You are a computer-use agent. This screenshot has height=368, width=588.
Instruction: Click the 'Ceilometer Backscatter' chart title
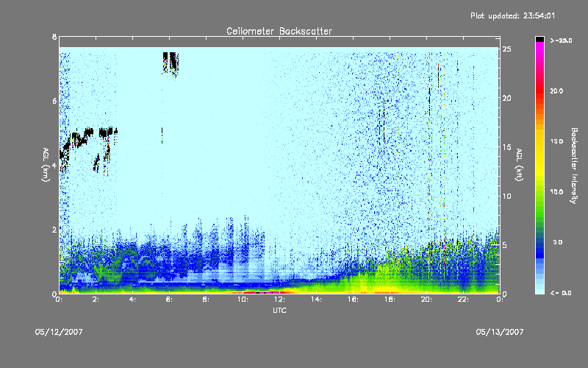coord(279,31)
